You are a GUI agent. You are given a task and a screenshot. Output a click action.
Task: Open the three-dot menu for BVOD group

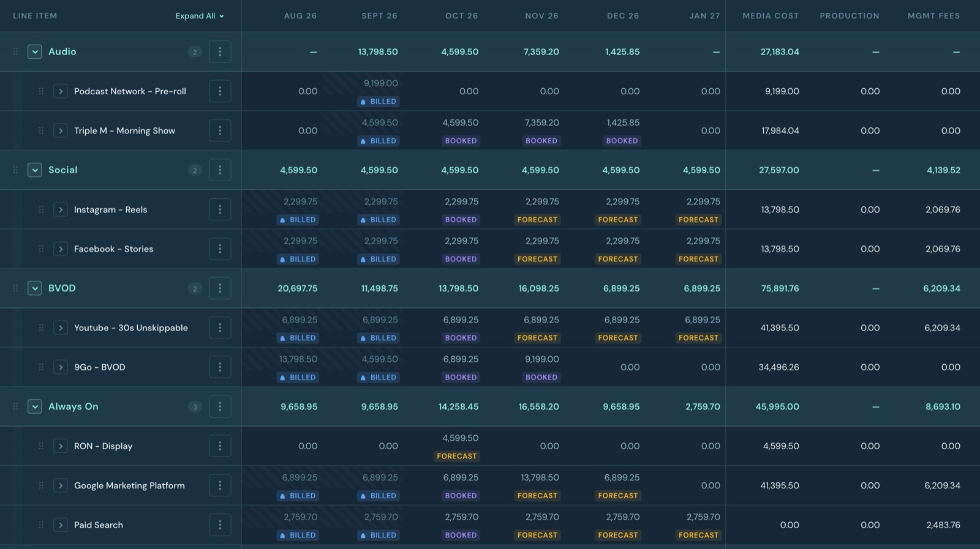[220, 288]
